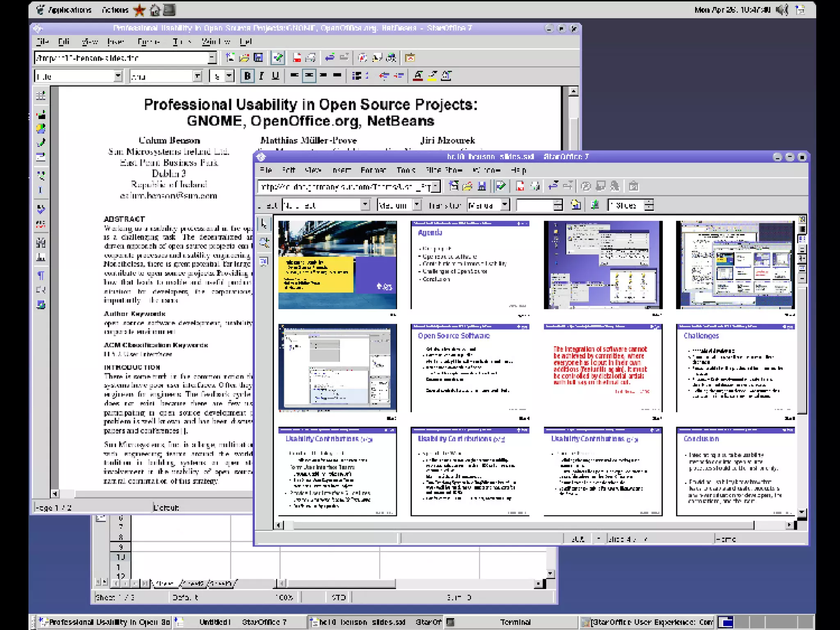Click highlighting color icon in Writer toolbar
The width and height of the screenshot is (840, 630).
pyautogui.click(x=432, y=76)
